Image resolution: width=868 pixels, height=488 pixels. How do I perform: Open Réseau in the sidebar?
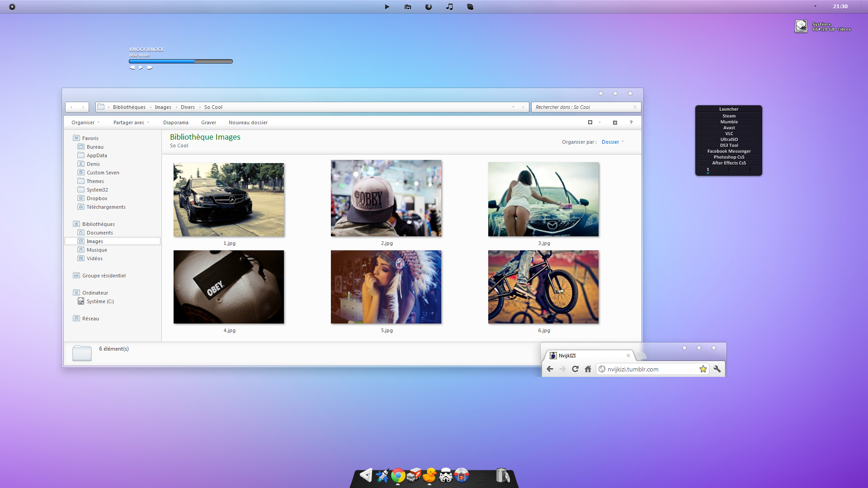[x=90, y=319]
